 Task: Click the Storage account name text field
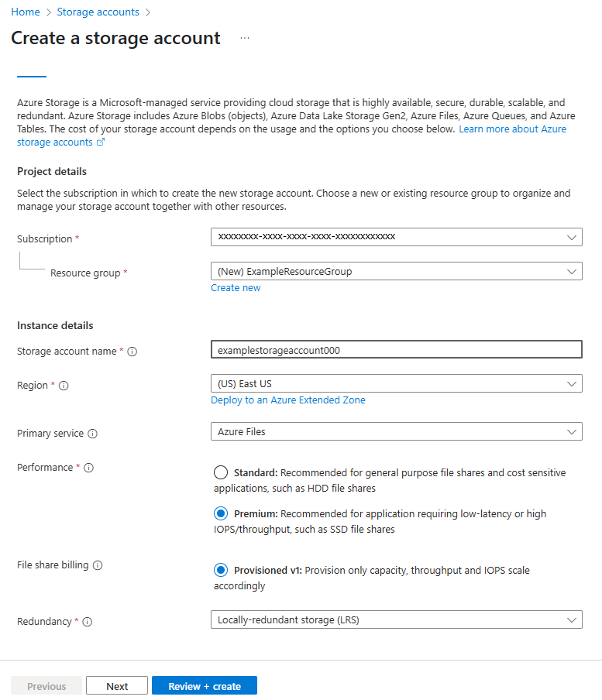point(397,349)
